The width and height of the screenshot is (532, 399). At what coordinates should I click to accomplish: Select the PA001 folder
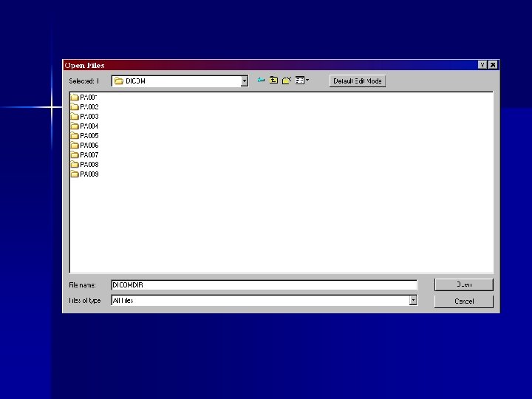[x=84, y=98]
